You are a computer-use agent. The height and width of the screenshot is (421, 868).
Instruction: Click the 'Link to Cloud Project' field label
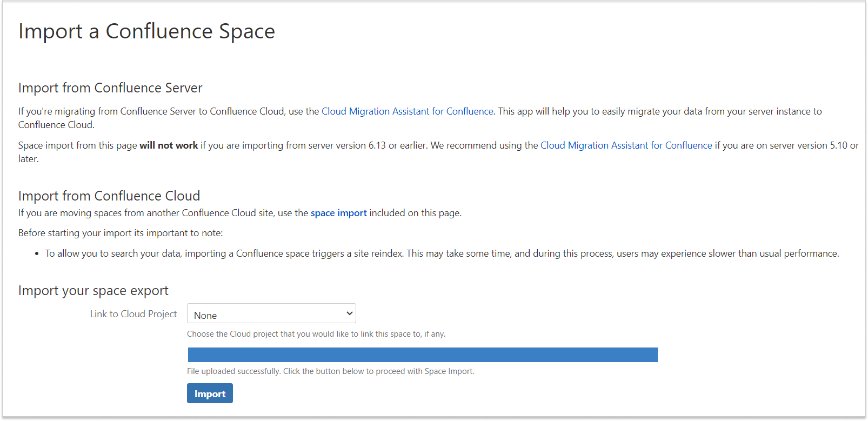(133, 314)
